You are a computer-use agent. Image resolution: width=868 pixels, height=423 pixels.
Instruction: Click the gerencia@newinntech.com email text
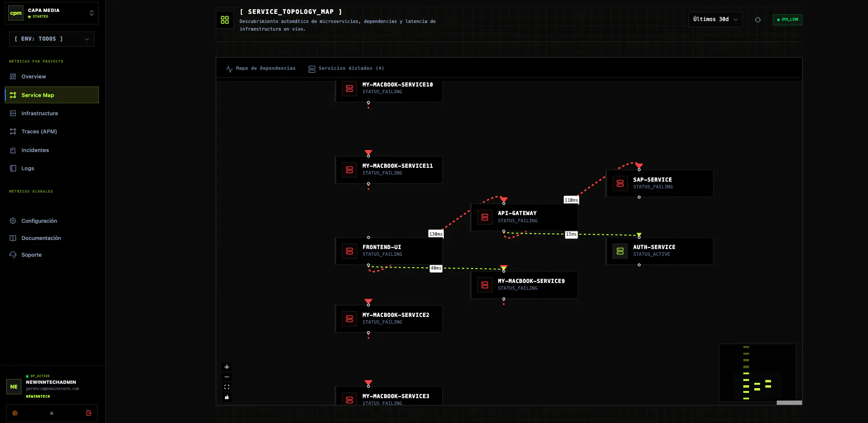pos(53,389)
